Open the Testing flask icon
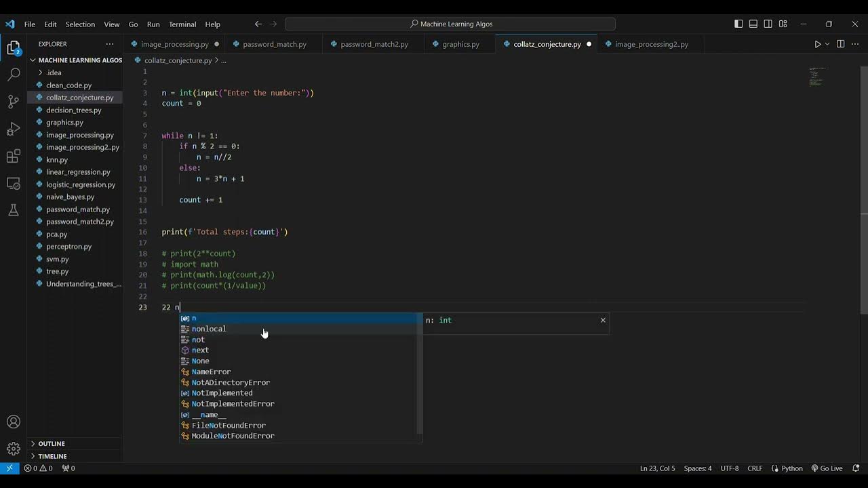The image size is (868, 488). coord(14,211)
